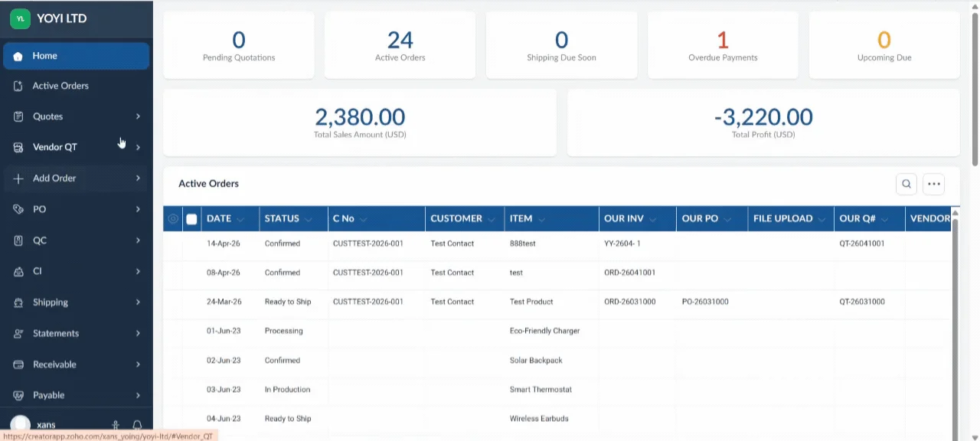Click the Home house icon in sidebar

(18, 56)
